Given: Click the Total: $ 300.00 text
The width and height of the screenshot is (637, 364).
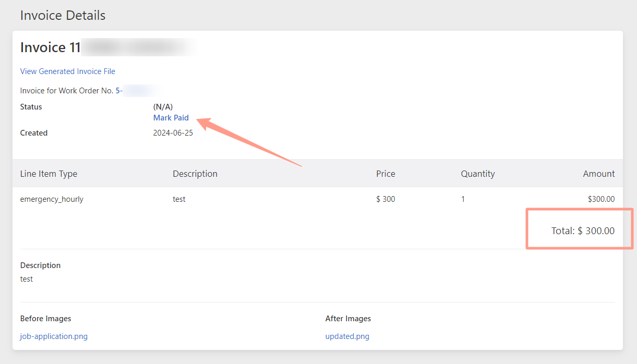Looking at the screenshot, I should pos(583,230).
